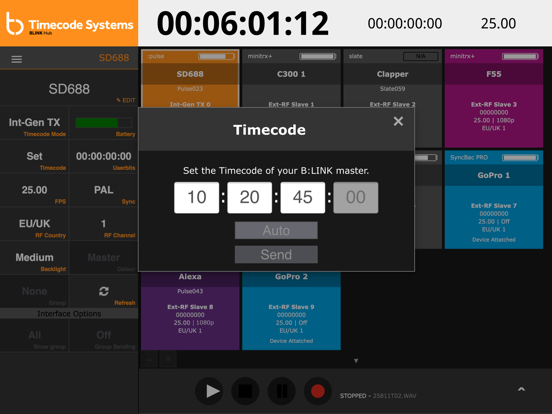
Task: Click the None group cell
Action: [x=34, y=291]
